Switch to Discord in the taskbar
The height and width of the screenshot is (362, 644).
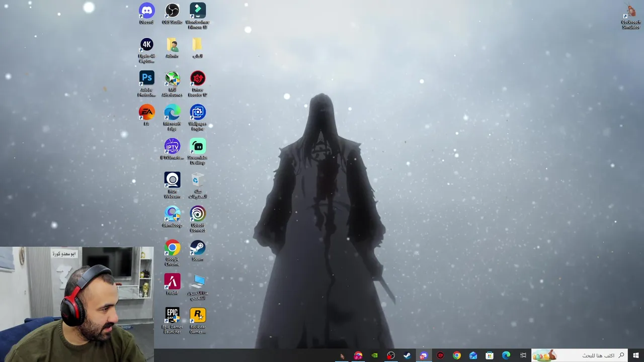(424, 355)
